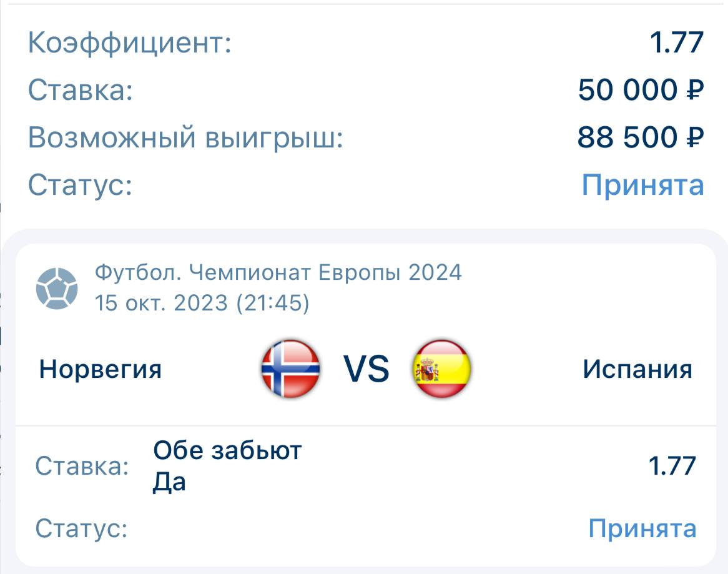Click the match date 15 окт. 2023 (21:45)
Image resolution: width=728 pixels, height=574 pixels.
(x=202, y=303)
